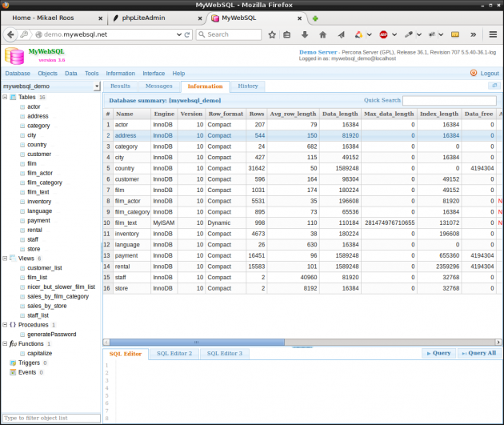Sort by the Engine column header
Screen dimensions: 504x425
point(164,114)
